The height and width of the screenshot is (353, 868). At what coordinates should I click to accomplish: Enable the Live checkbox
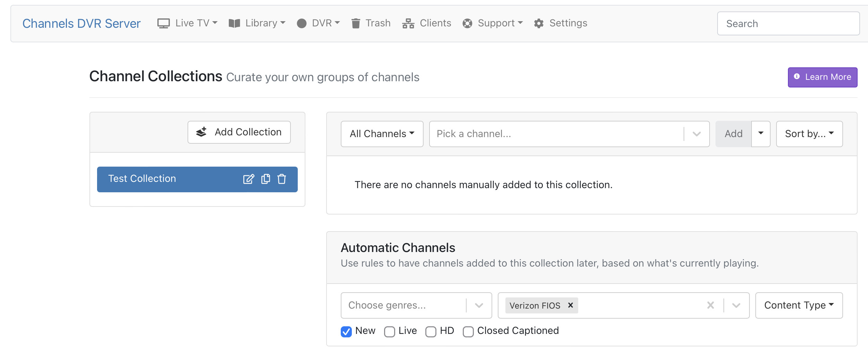point(390,331)
